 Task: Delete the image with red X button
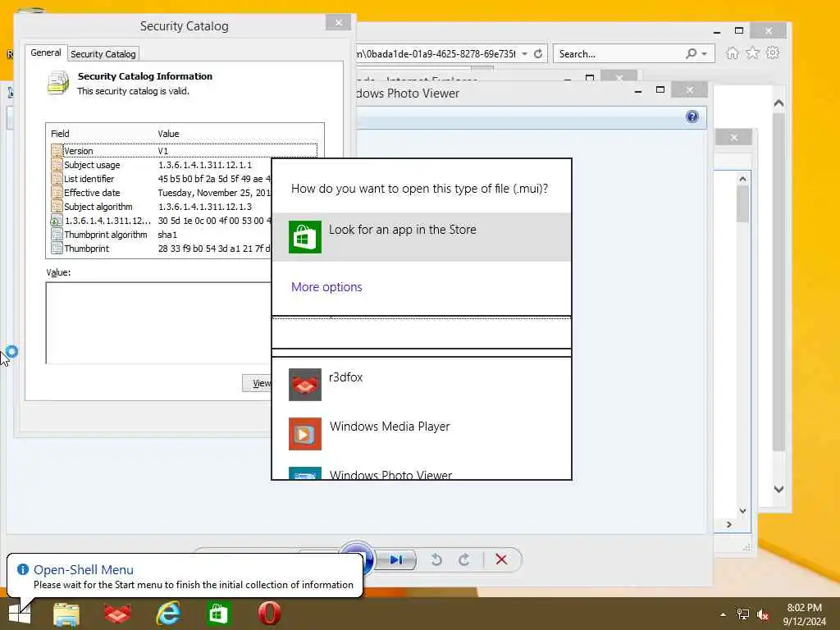[501, 559]
